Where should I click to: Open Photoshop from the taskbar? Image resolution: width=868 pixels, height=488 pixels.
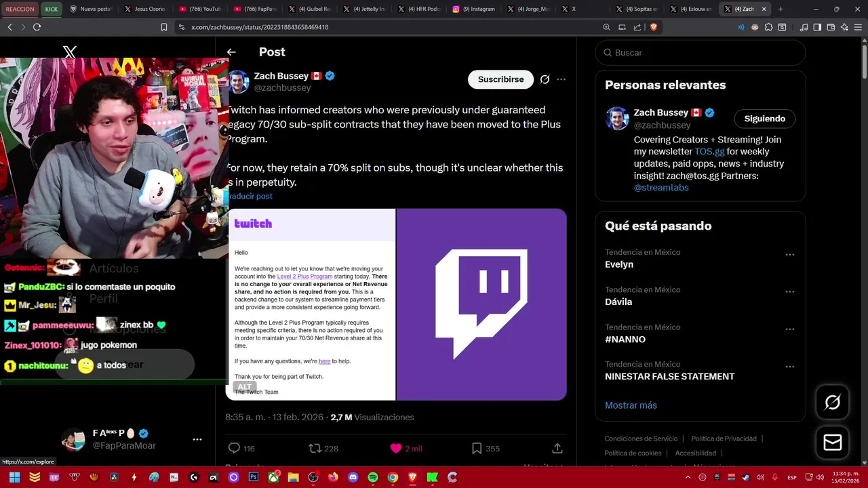click(x=254, y=477)
